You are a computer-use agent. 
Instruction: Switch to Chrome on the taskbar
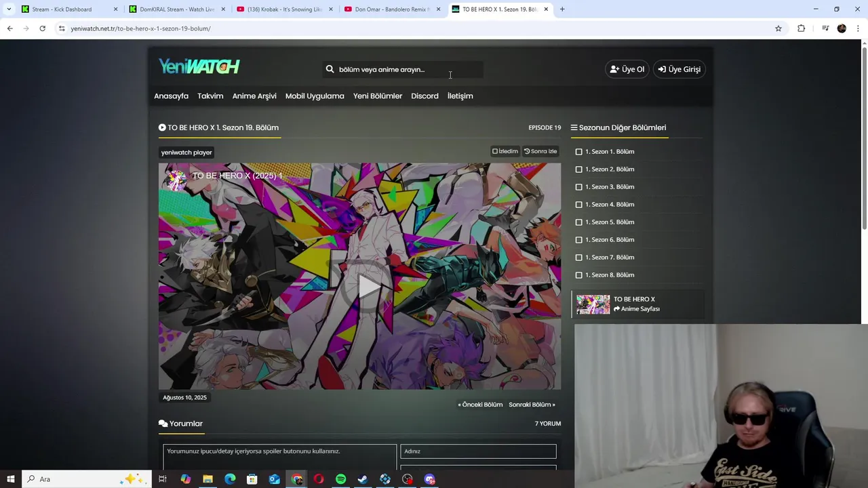297,479
